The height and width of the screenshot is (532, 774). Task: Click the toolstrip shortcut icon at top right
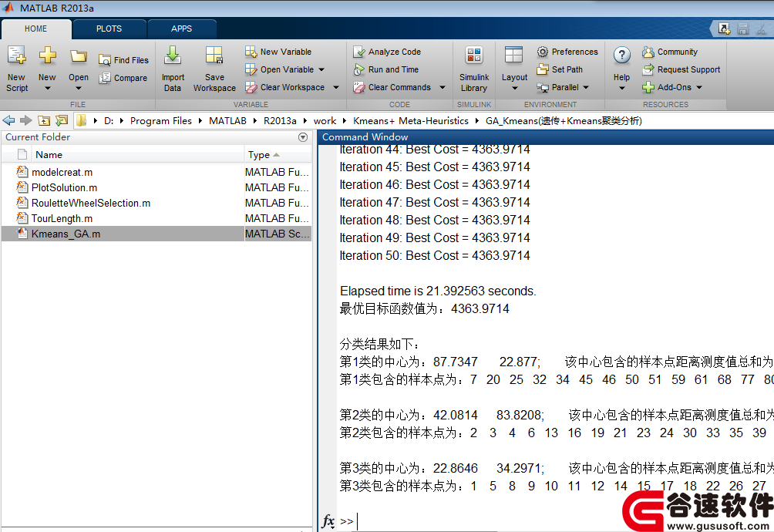[724, 29]
